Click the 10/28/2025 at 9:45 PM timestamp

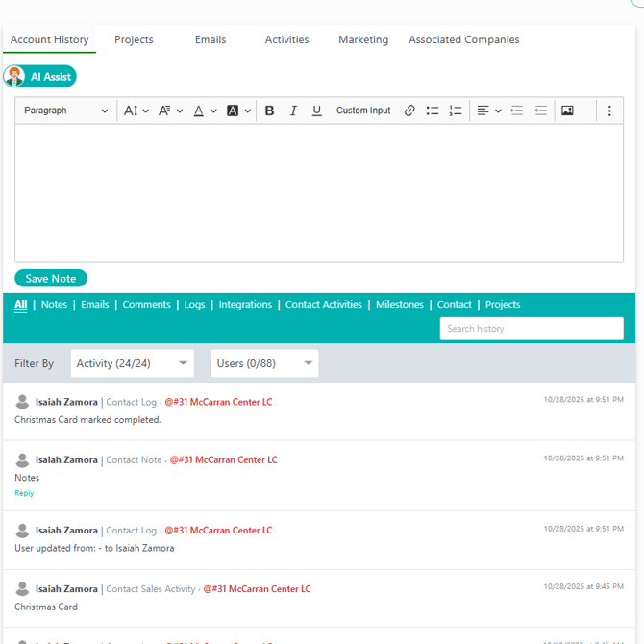[583, 587]
